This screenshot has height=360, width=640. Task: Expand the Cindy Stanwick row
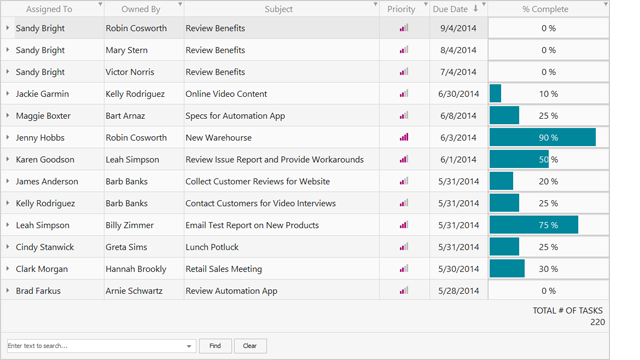(7, 247)
